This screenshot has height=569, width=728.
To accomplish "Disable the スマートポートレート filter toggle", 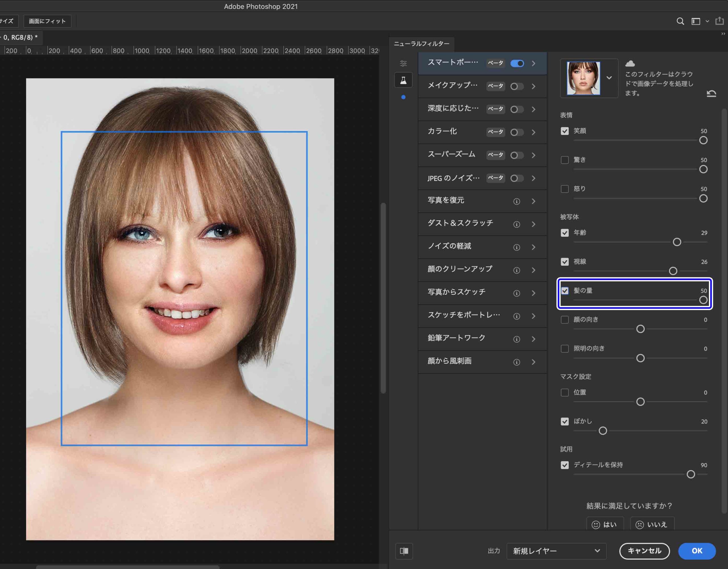I will 517,63.
